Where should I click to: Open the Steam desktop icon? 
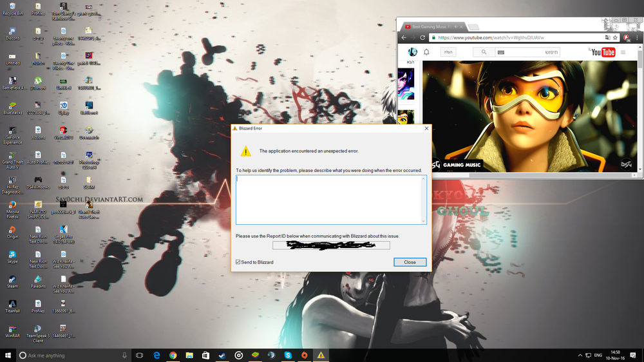click(x=12, y=280)
